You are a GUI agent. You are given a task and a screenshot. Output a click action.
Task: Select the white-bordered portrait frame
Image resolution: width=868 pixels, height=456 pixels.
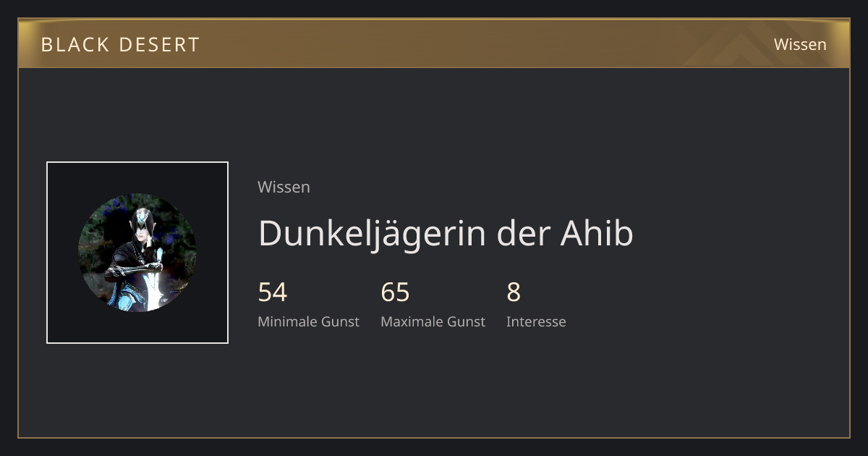(137, 253)
